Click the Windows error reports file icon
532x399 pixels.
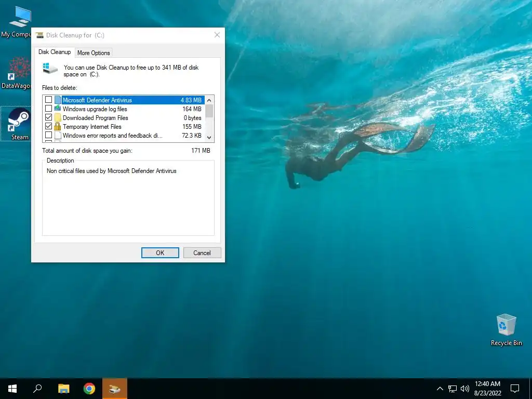click(58, 135)
